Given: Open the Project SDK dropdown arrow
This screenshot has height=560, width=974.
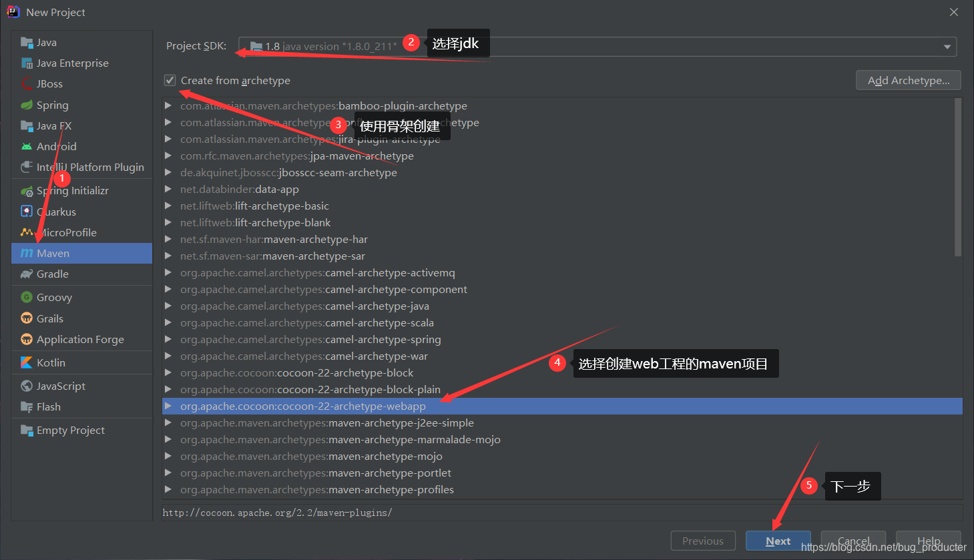Looking at the screenshot, I should 947,47.
